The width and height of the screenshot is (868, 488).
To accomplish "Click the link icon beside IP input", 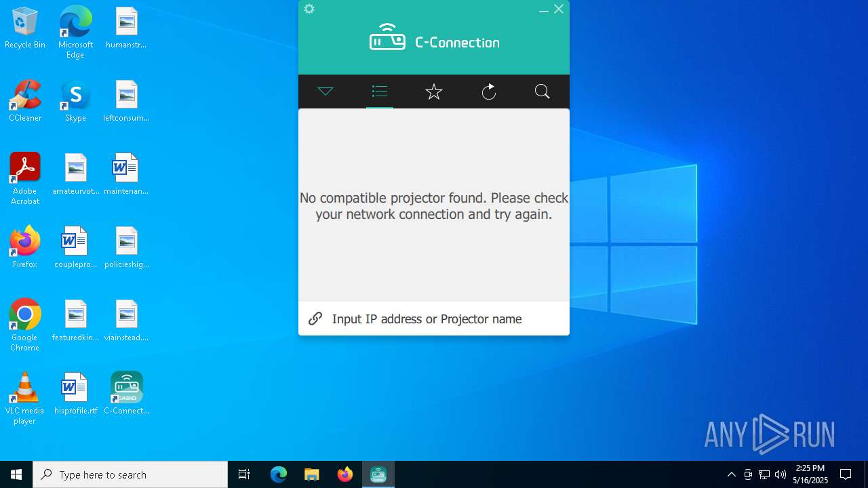I will pyautogui.click(x=315, y=319).
